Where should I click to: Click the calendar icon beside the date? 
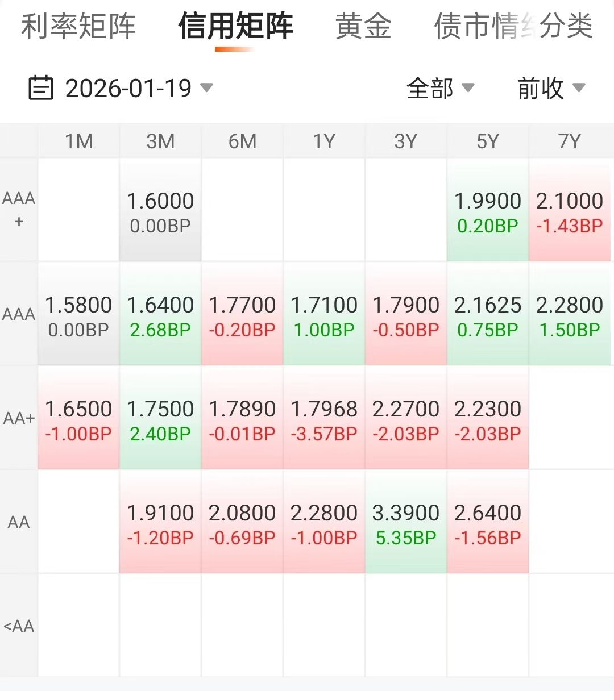tap(41, 88)
